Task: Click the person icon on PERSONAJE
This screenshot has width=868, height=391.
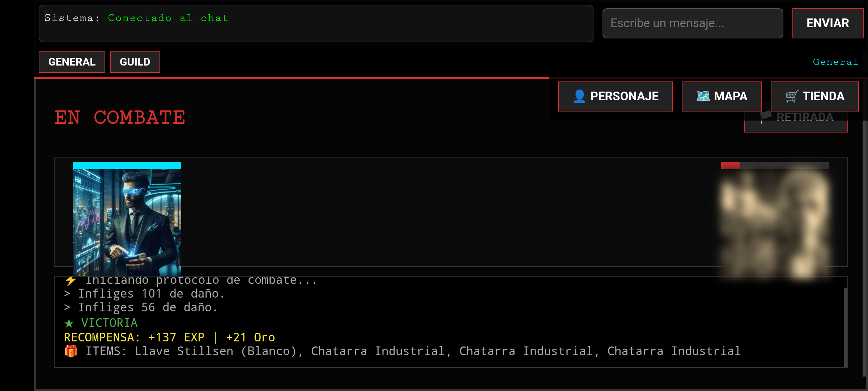Action: click(x=579, y=96)
